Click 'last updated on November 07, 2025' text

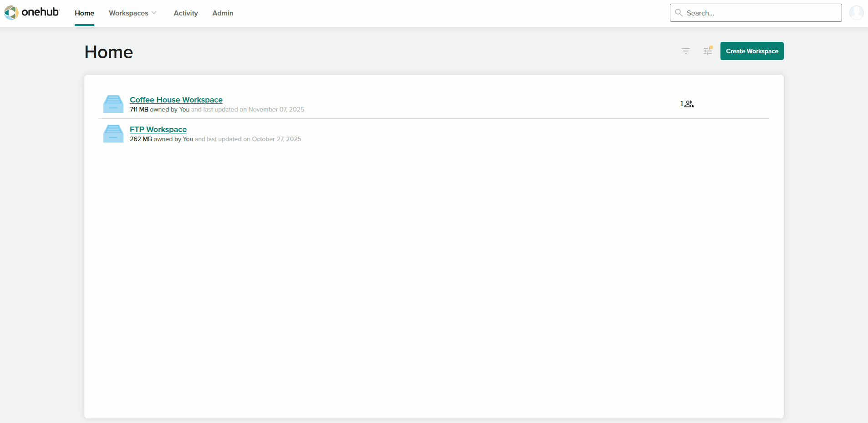click(254, 109)
